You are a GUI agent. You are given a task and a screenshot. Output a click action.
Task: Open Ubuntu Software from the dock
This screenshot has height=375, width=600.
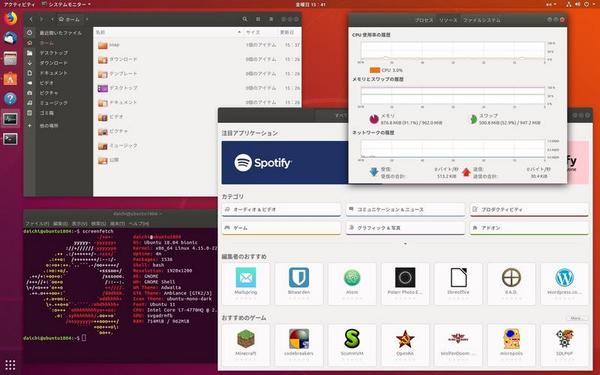pos(10,79)
